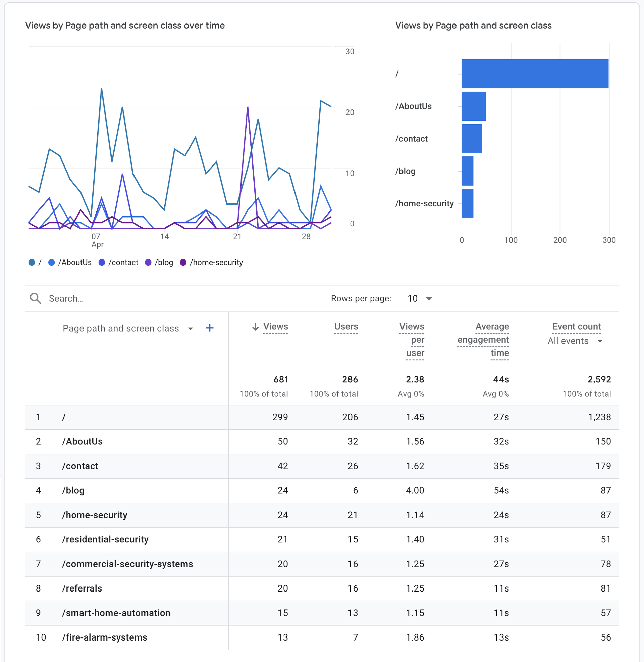The width and height of the screenshot is (644, 662).
Task: Open Page path and screen class dropdown
Action: click(191, 329)
